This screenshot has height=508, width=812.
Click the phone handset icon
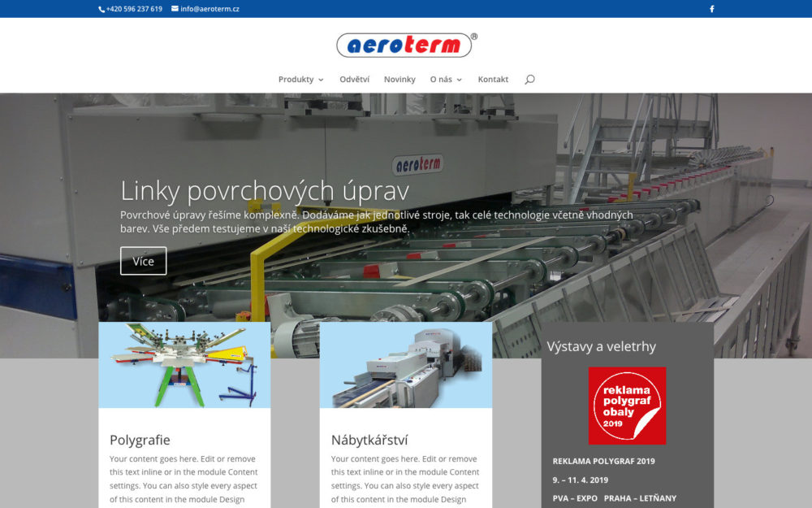(x=101, y=9)
